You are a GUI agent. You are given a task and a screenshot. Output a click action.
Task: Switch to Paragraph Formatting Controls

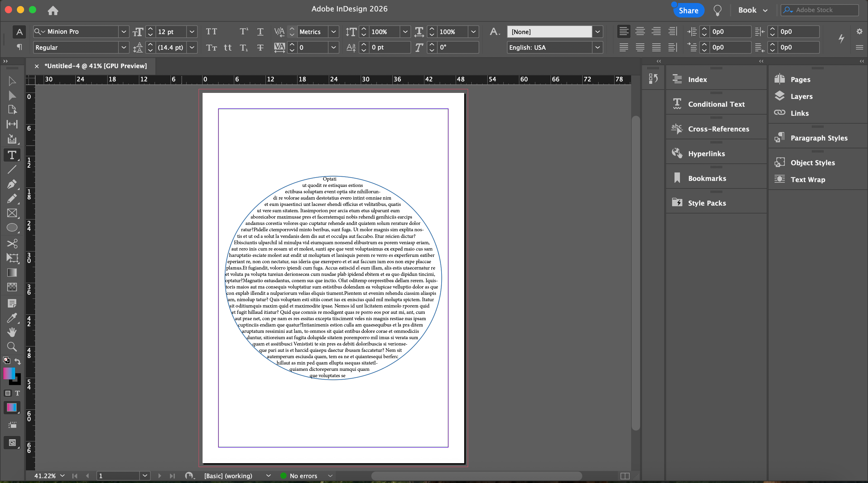[20, 47]
